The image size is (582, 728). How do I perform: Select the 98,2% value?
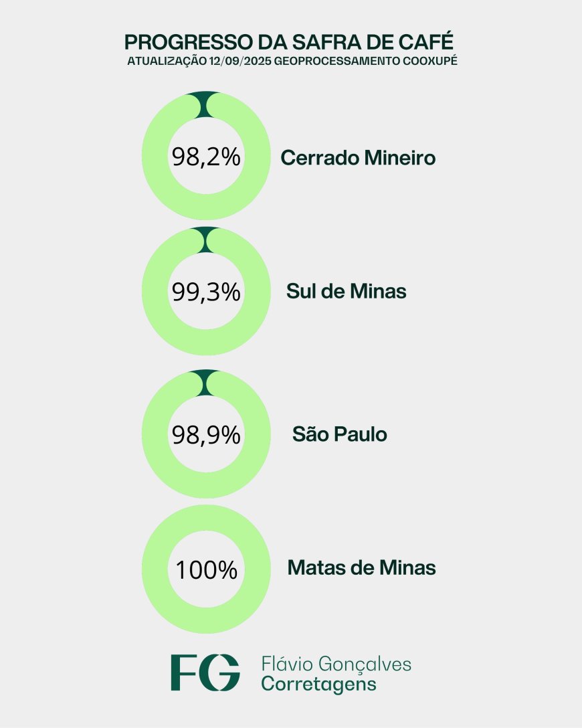[x=206, y=157]
